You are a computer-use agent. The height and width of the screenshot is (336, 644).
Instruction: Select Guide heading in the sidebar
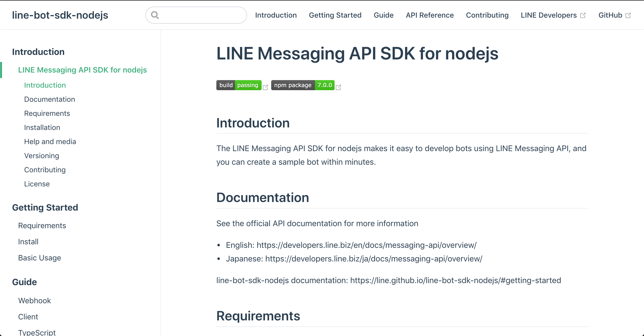click(x=24, y=282)
